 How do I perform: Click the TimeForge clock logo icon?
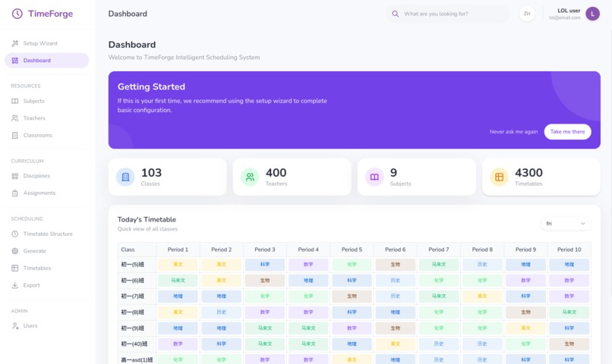pos(17,14)
